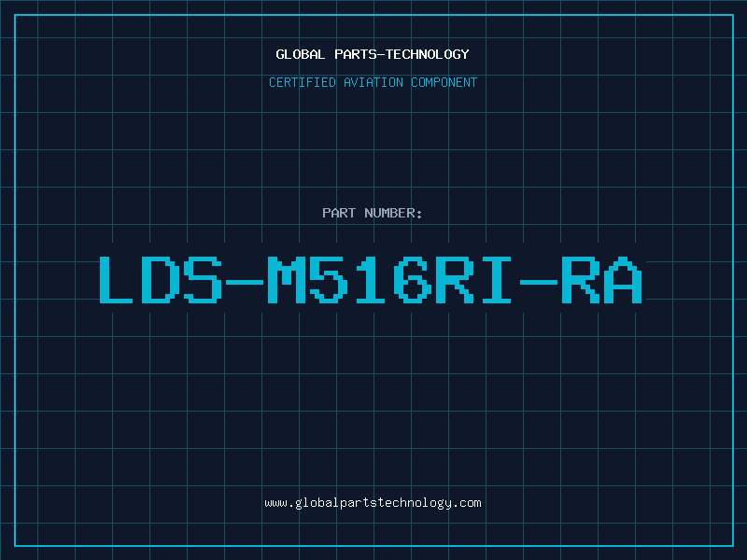Select the PARTS-TECHNOLOGY header text

[x=402, y=54]
